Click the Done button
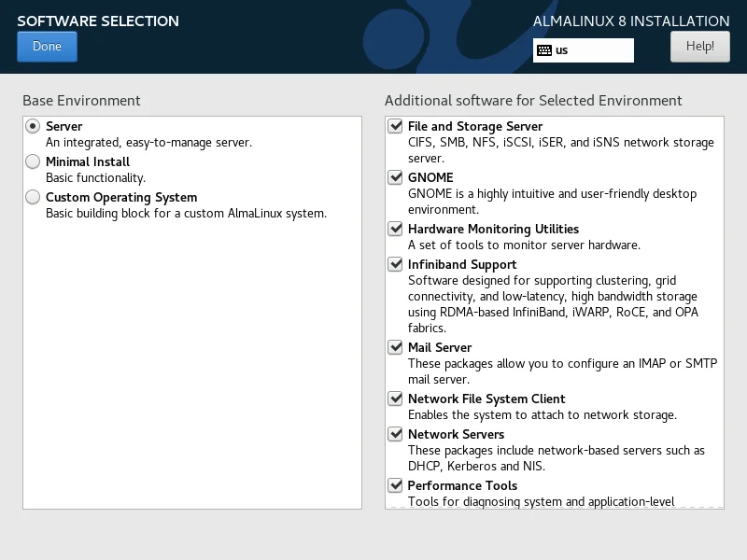 [x=47, y=46]
